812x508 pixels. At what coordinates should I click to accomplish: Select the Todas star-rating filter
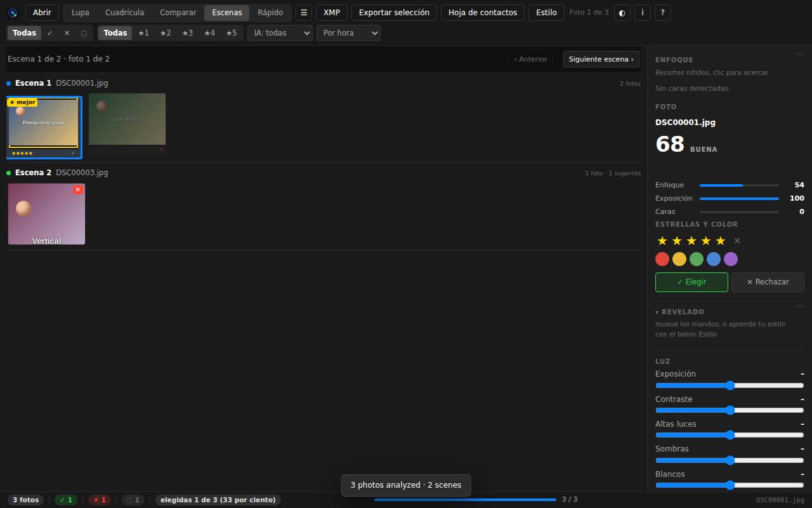[x=115, y=33]
